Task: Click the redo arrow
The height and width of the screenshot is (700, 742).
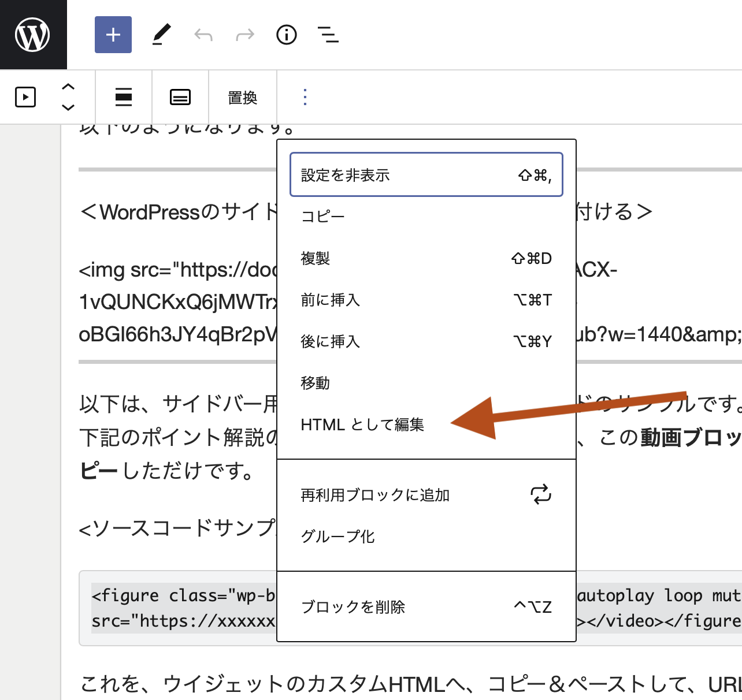Action: (x=245, y=35)
